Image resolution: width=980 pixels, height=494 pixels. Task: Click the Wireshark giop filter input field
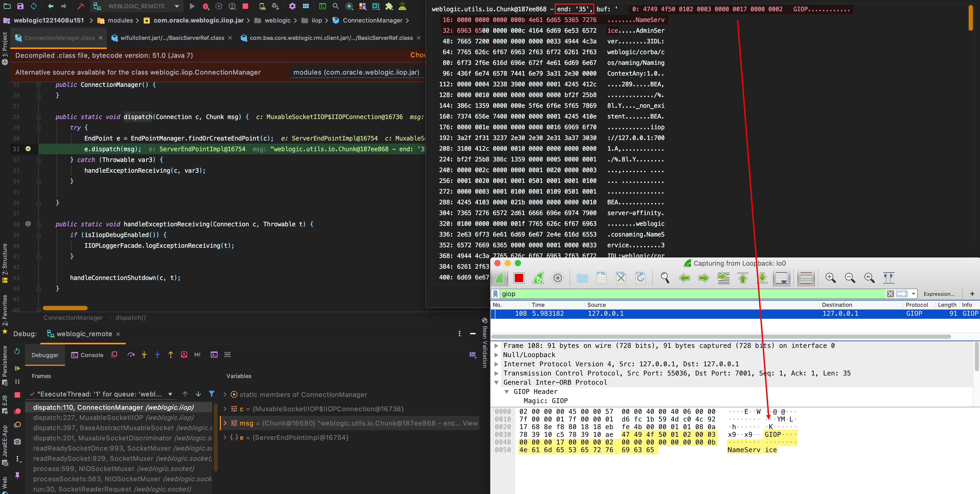pos(692,293)
